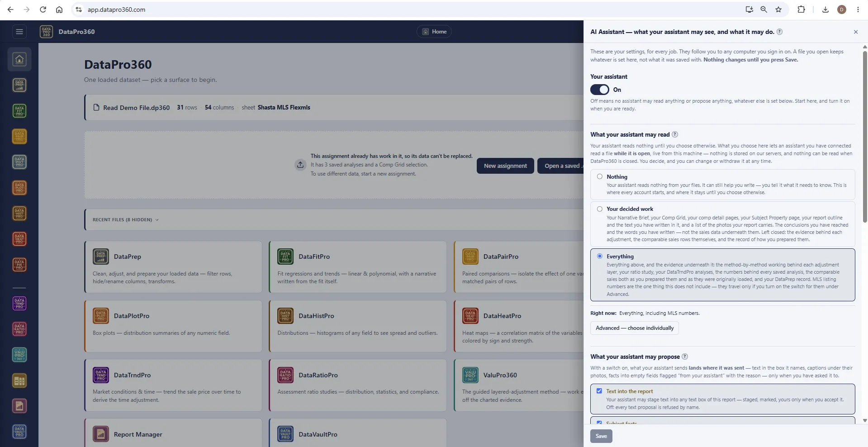Select the Home icon in left sidebar
Screen dimensions: 868x447
pyautogui.click(x=19, y=59)
